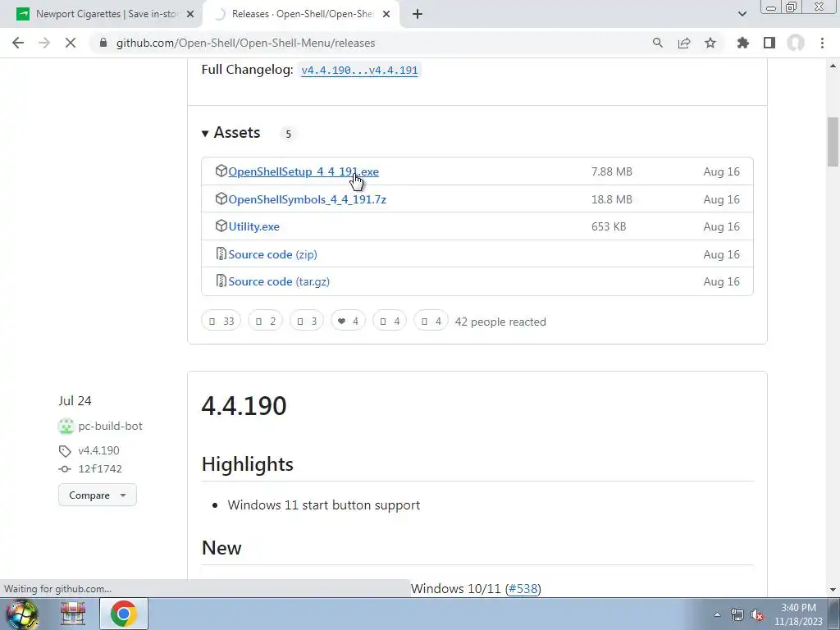Download Source code (zip)
The width and height of the screenshot is (840, 630).
coord(272,254)
